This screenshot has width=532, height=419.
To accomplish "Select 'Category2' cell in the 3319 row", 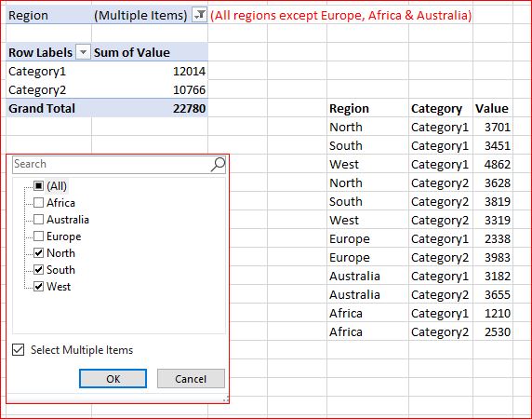I will pyautogui.click(x=441, y=220).
